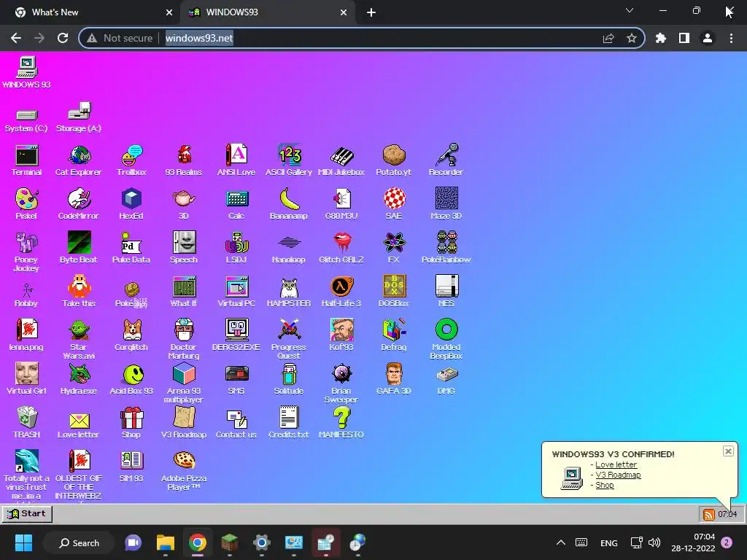Switch to What's New browser tab
Viewport: 747px width, 560px height.
[90, 12]
